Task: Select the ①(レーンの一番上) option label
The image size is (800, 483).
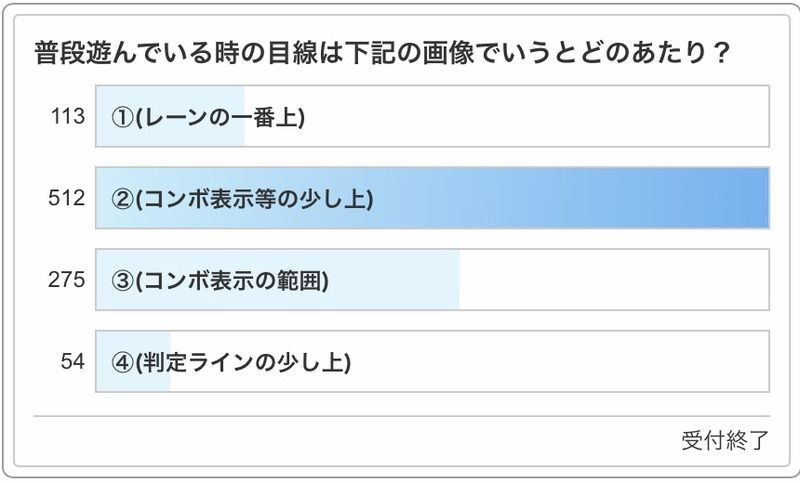Action: (x=208, y=118)
